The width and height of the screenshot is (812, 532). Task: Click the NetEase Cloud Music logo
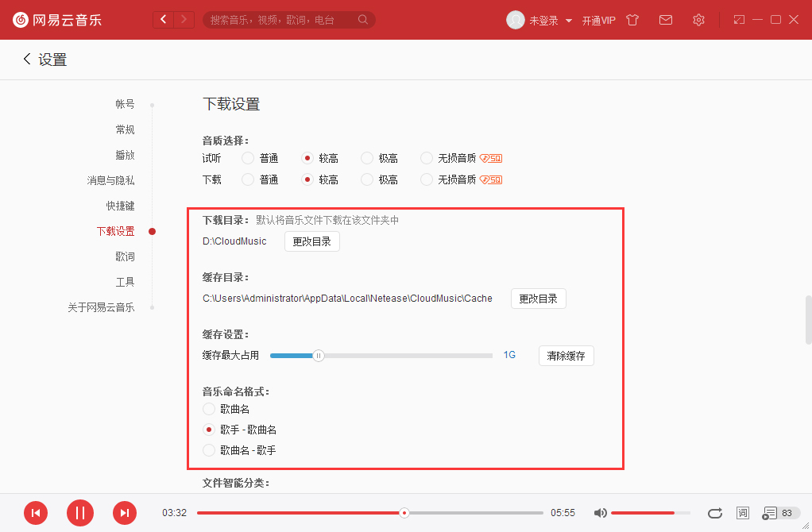56,20
